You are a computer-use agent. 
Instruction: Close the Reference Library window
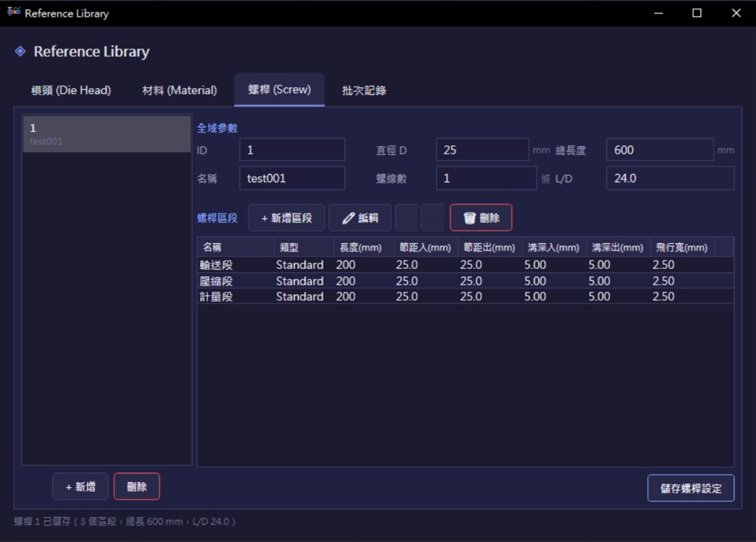pyautogui.click(x=736, y=13)
